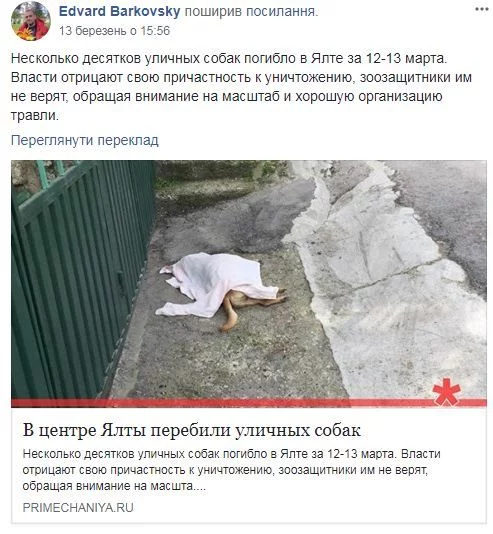Open the post timestamp 13 березень о 15:56
The width and height of the screenshot is (493, 534).
(x=114, y=31)
